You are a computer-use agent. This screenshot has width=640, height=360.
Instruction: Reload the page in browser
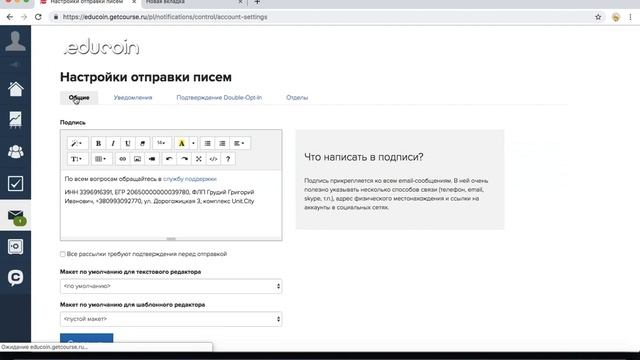(38, 17)
